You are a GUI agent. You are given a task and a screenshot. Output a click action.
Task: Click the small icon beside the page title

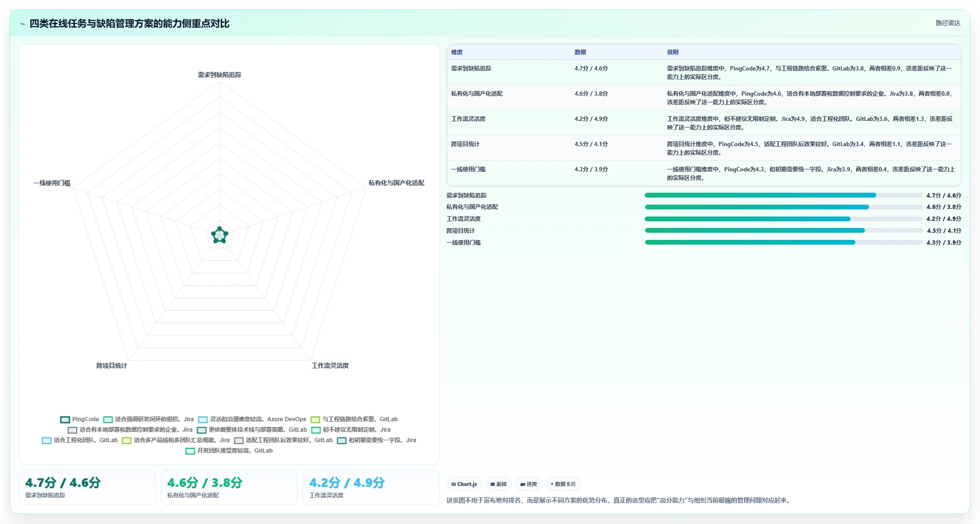(22, 24)
